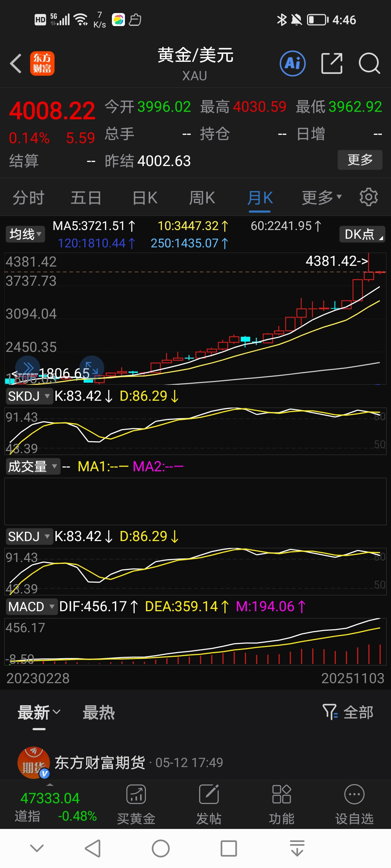Switch to 周K tab
391x868 pixels.
click(202, 198)
